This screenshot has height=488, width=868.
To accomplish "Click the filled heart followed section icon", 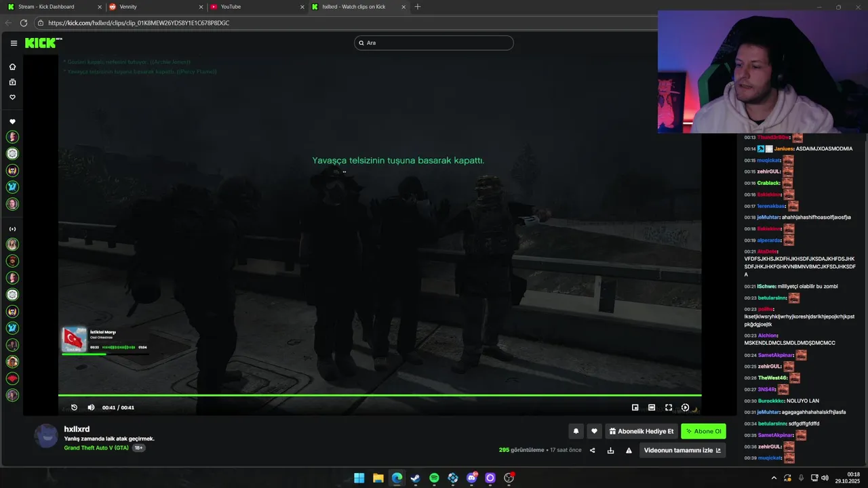I will tap(12, 121).
